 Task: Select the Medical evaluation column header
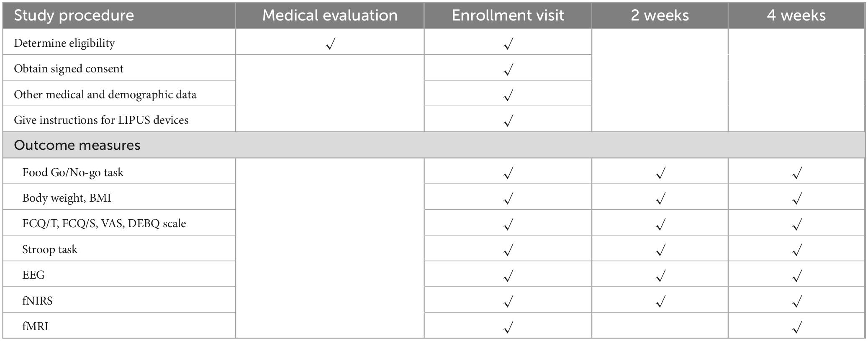tap(330, 15)
